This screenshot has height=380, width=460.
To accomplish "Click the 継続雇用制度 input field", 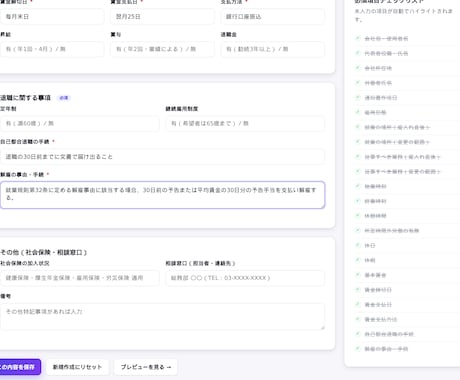I will [245, 124].
